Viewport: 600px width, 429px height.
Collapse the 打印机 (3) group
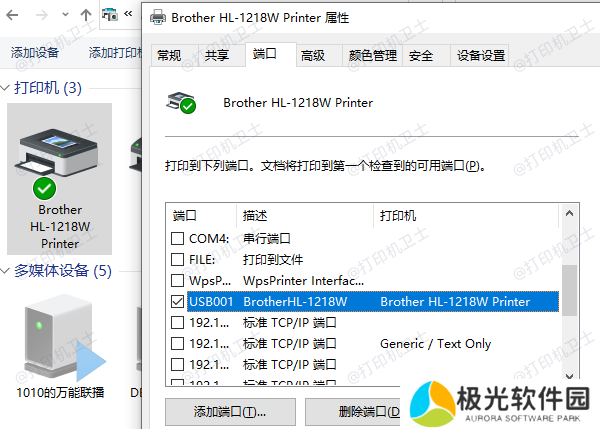[5, 88]
